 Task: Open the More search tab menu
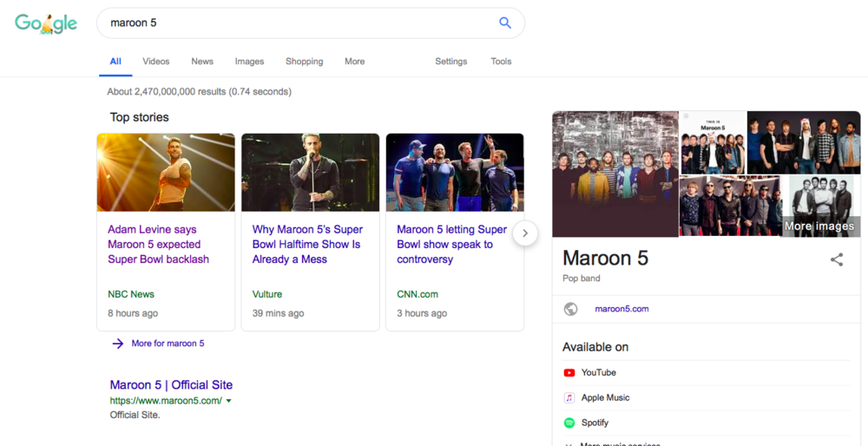(354, 62)
